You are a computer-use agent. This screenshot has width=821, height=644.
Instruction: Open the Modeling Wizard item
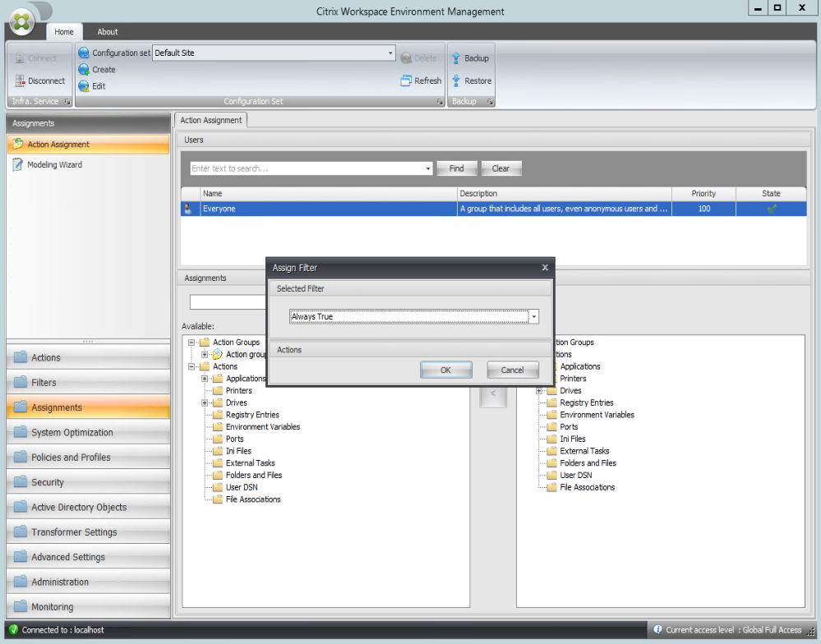click(54, 165)
